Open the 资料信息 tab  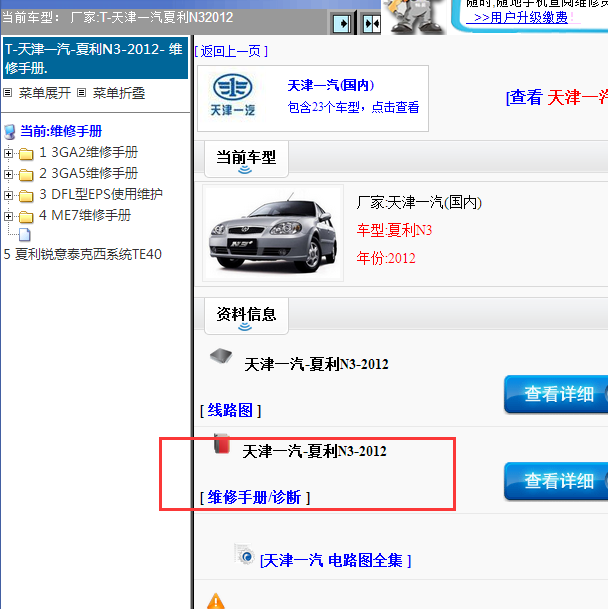point(246,316)
